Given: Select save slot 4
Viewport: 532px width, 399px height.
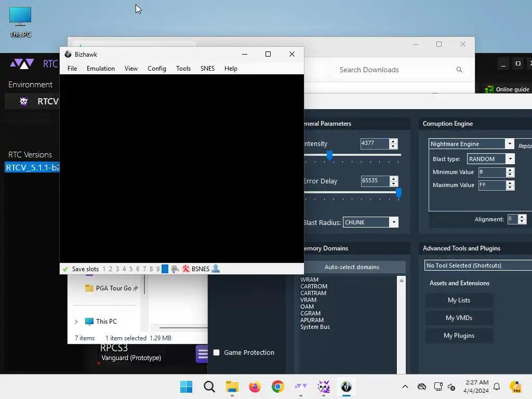Looking at the screenshot, I should tap(124, 269).
